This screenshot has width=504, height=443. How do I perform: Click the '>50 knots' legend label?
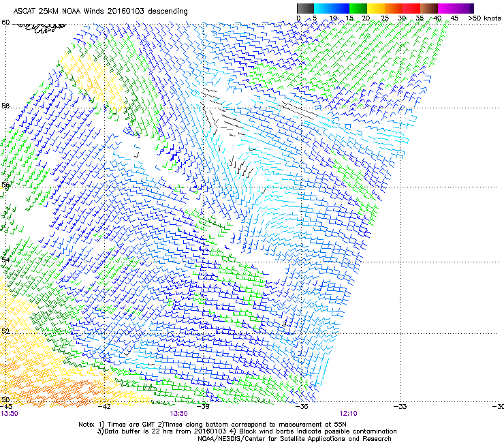pos(484,18)
